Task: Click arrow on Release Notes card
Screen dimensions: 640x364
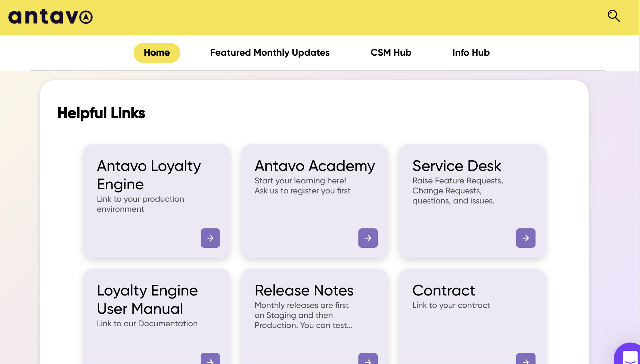Action: point(368,359)
